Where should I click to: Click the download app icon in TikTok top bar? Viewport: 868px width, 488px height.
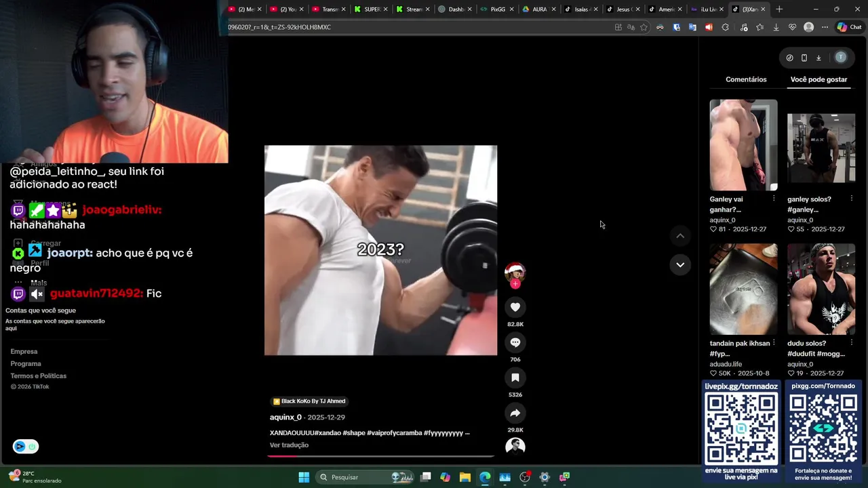click(x=818, y=58)
